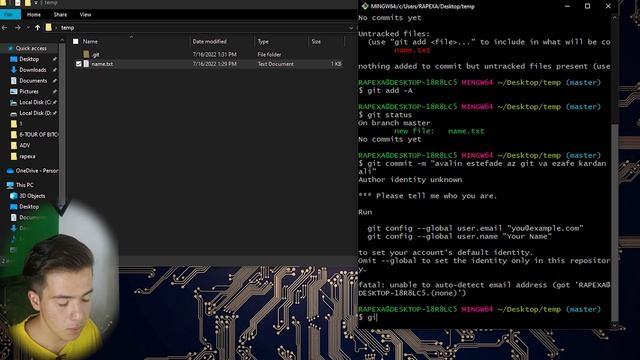
Task: Open Local Disk (D:) shortcut
Action: pyautogui.click(x=35, y=113)
